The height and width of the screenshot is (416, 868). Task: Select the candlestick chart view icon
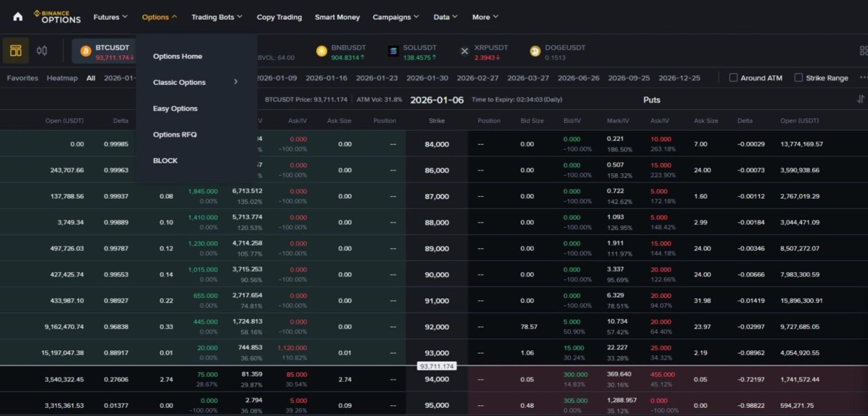click(x=41, y=51)
